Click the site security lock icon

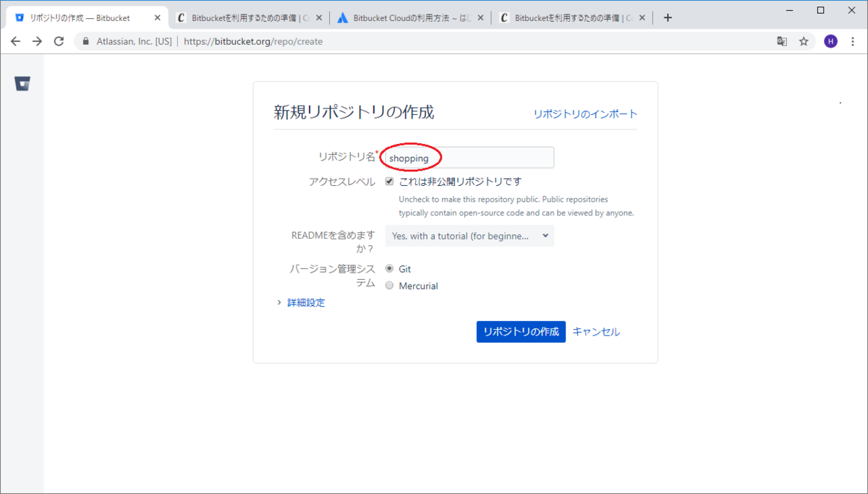[x=85, y=41]
